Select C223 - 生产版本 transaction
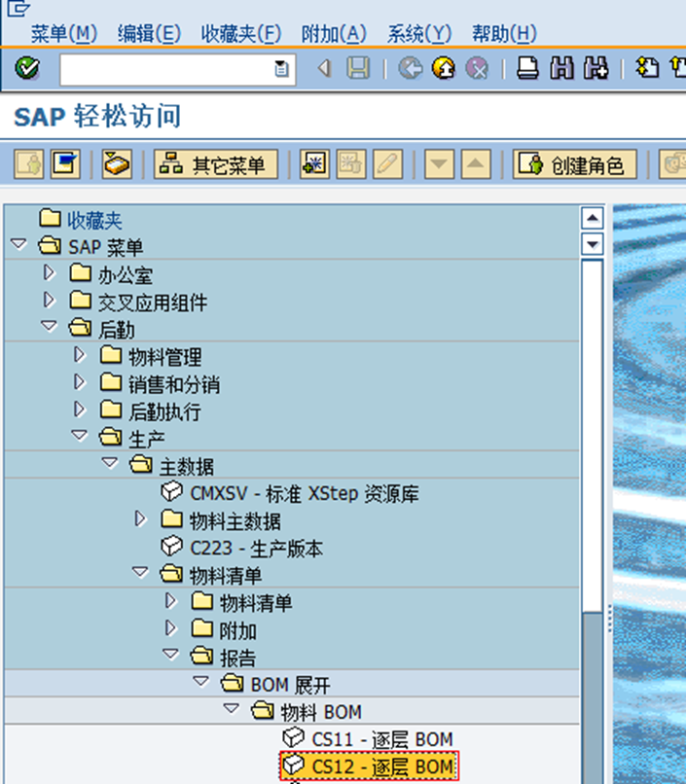Viewport: 686px width, 784px height. click(256, 549)
